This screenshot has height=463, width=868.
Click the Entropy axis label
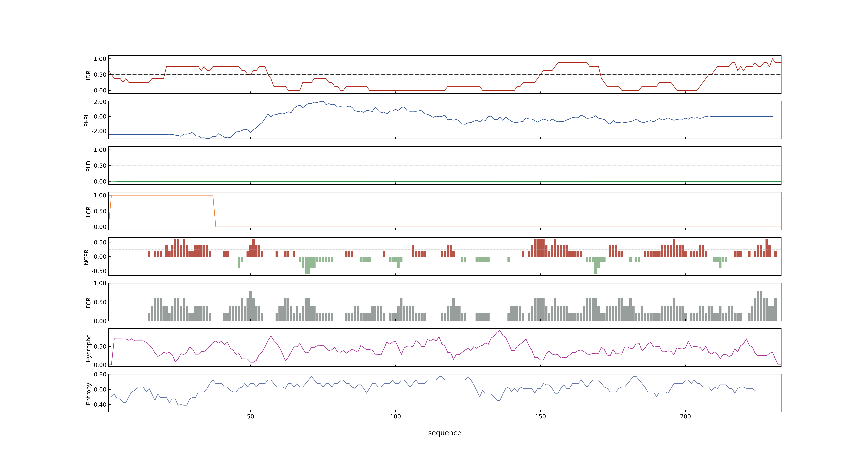click(x=88, y=394)
